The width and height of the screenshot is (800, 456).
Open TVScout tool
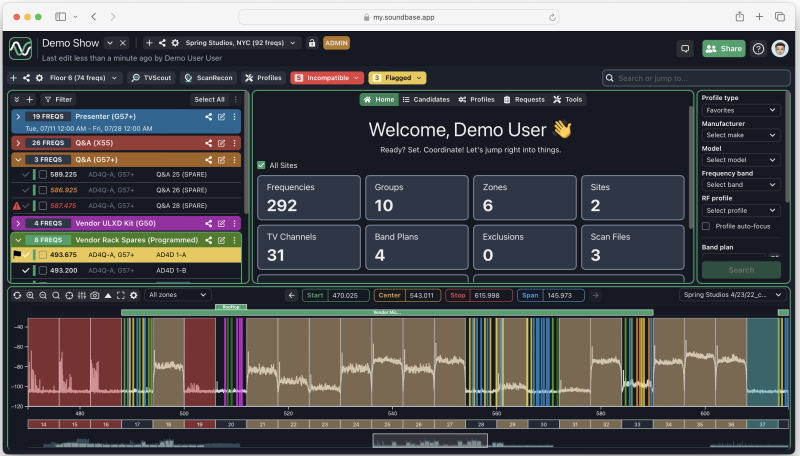[x=151, y=77]
